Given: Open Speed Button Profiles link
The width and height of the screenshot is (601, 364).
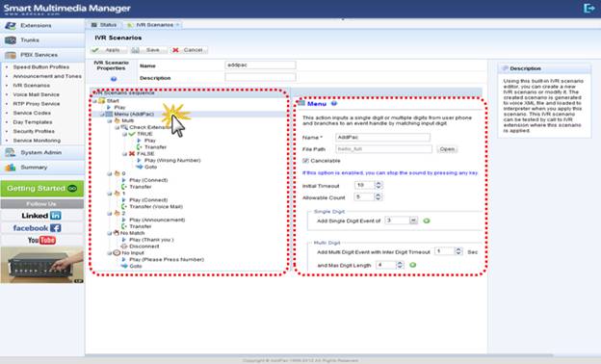Looking at the screenshot, I should 41,67.
